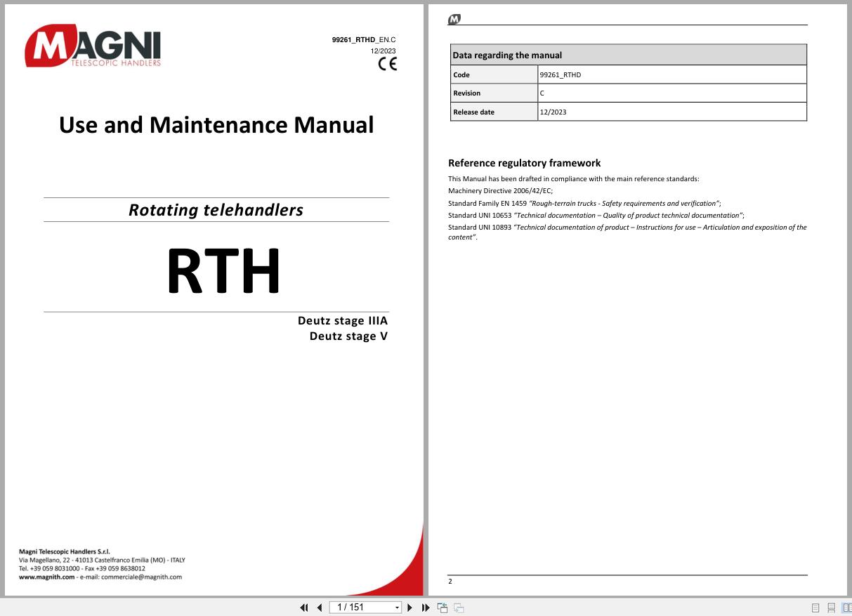Click the Release date label cell
This screenshot has height=616, width=852.
pos(494,112)
